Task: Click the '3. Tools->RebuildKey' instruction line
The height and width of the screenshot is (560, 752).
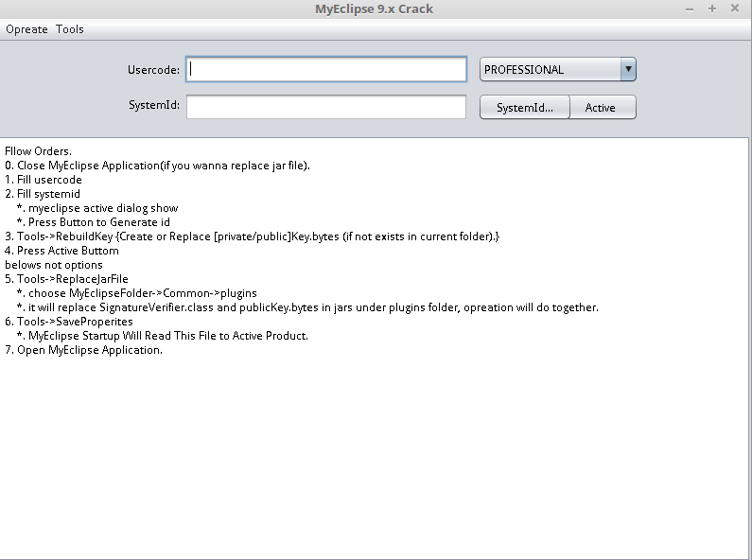Action: (x=253, y=236)
